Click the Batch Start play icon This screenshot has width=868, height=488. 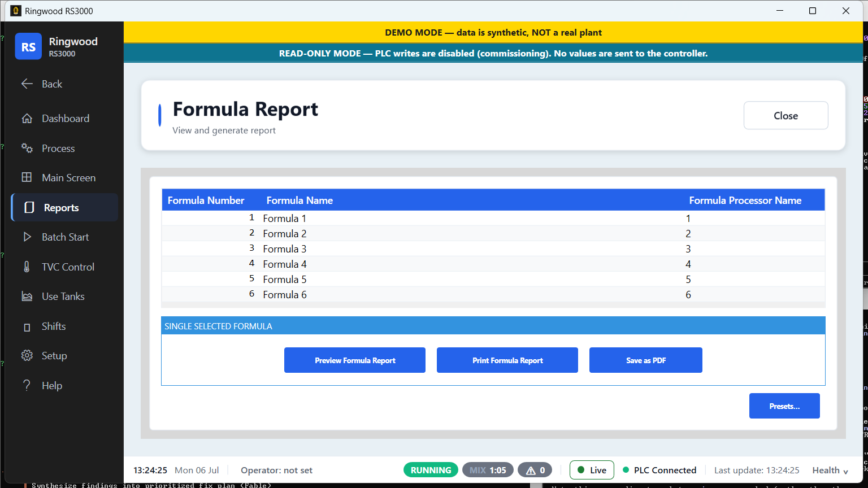(27, 237)
